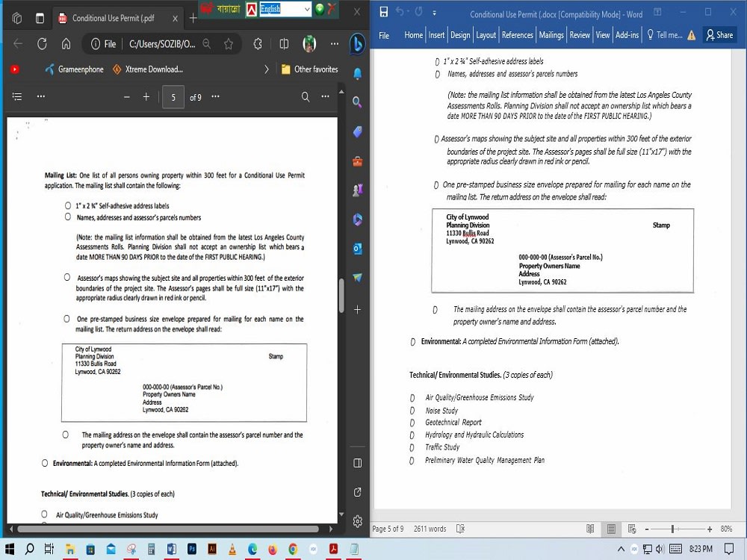This screenshot has height=560, width=747.
Task: Open Word Ribbon Display Options
Action: 657,12
